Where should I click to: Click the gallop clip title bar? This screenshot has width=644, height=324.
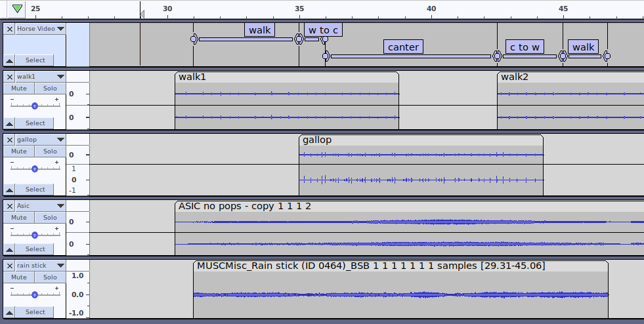click(x=420, y=140)
